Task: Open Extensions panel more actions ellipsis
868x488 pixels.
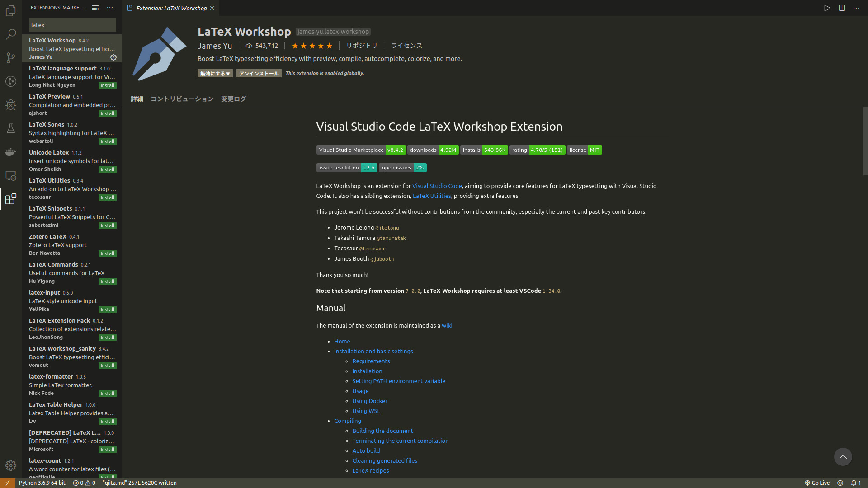Action: 110,8
